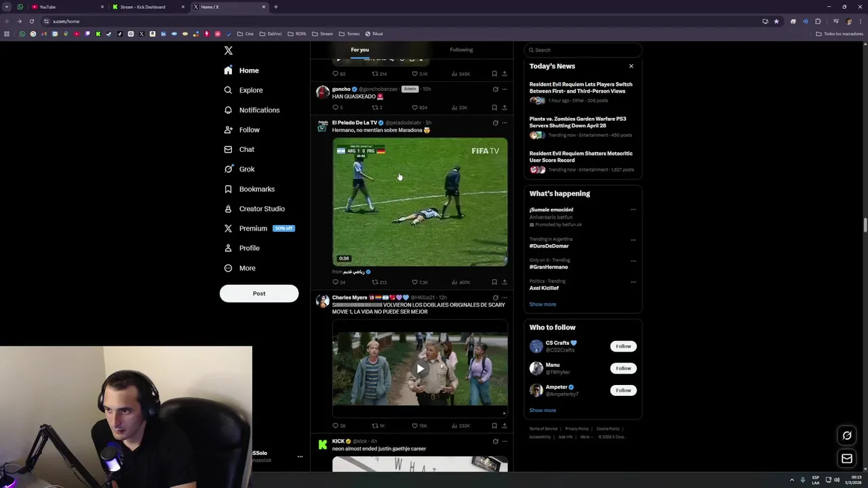Open options for Axel Kicillof trend
The image size is (868, 488).
point(633,282)
